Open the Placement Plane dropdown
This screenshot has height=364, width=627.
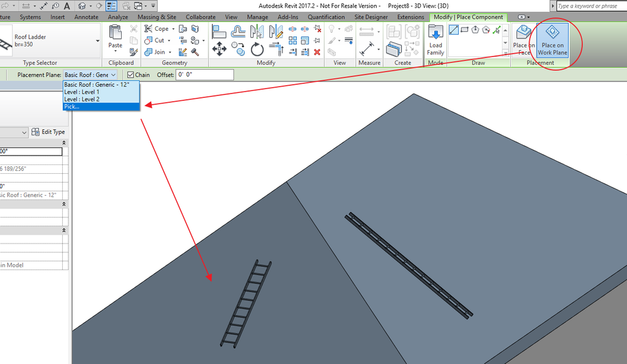point(90,75)
